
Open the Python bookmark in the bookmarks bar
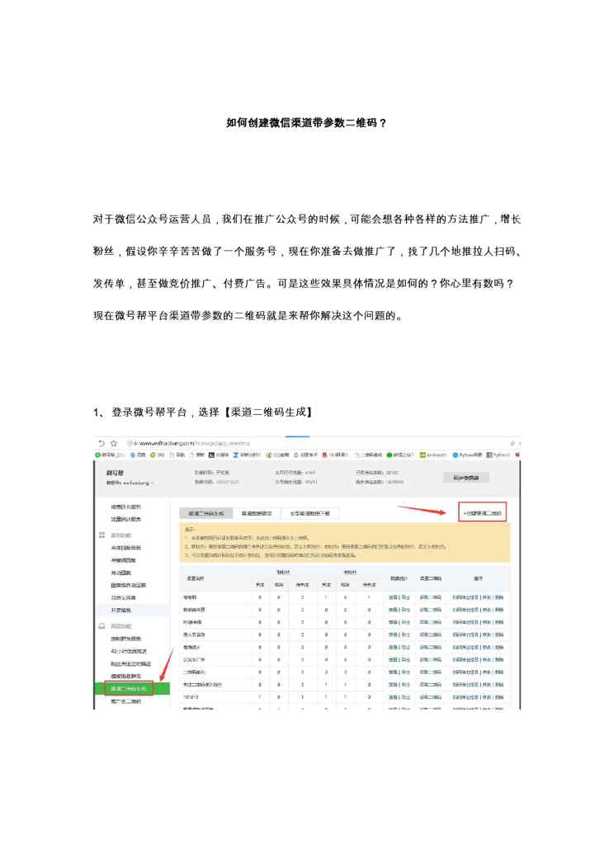point(467,454)
